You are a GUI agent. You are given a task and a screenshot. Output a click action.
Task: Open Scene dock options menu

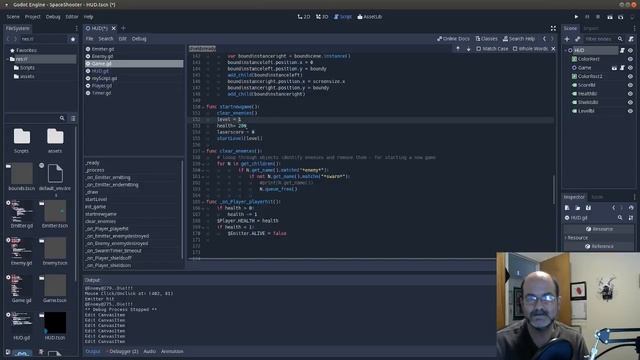(634, 28)
